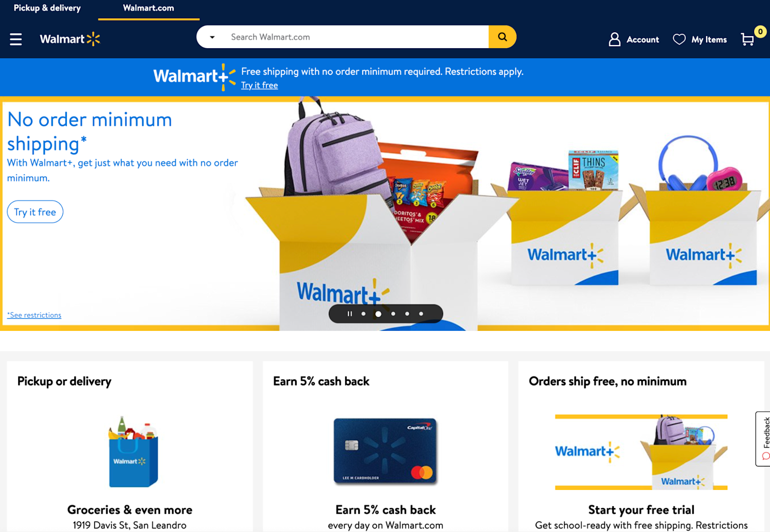
Task: Select the Walmart.com tab
Action: pyautogui.click(x=148, y=8)
